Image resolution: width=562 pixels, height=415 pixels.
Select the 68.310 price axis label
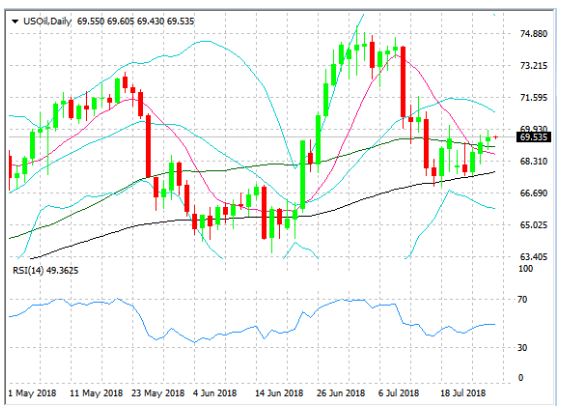(533, 161)
